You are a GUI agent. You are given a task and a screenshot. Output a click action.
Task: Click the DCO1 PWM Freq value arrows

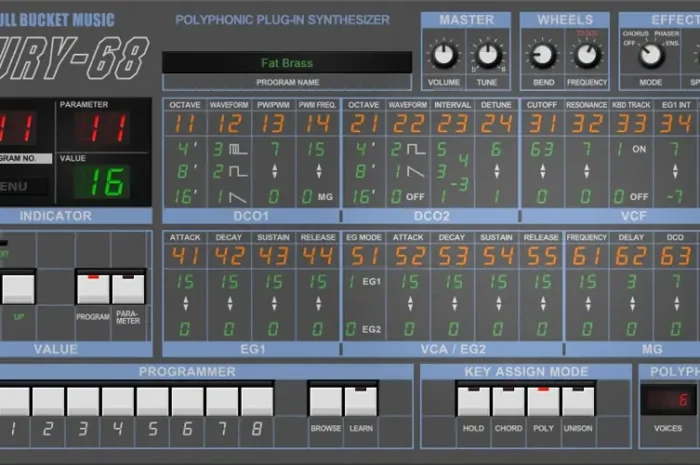(x=318, y=171)
